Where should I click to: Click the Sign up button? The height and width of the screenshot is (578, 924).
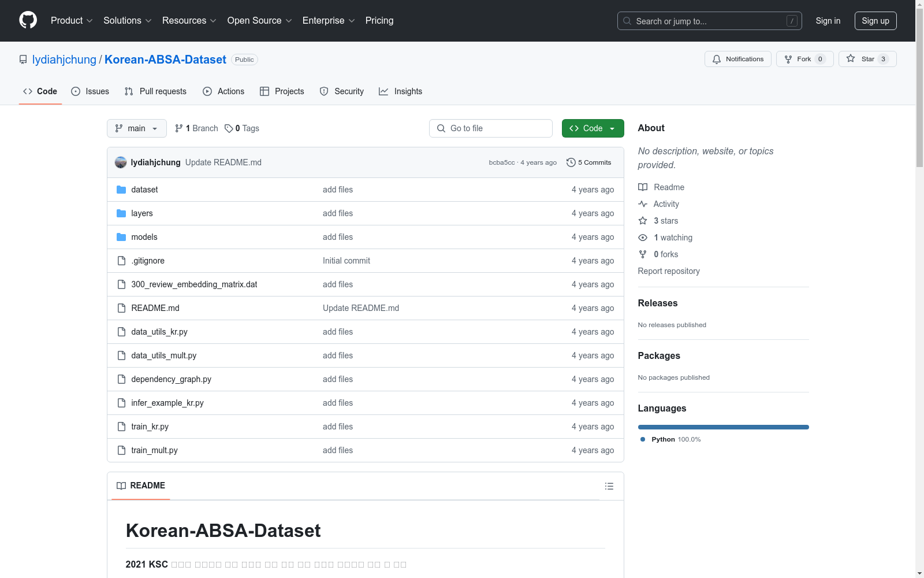tap(875, 21)
